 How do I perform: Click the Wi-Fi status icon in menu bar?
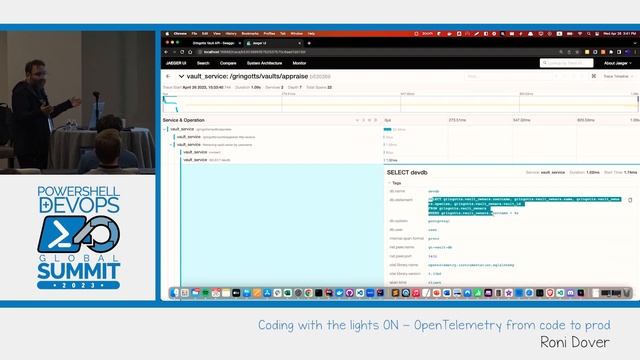coord(580,33)
